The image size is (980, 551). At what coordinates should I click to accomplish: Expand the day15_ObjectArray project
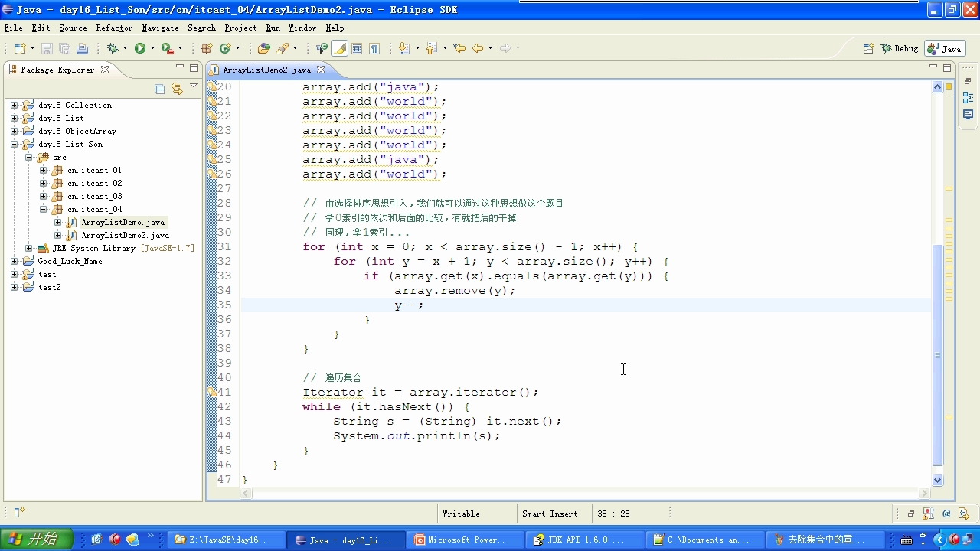[14, 131]
